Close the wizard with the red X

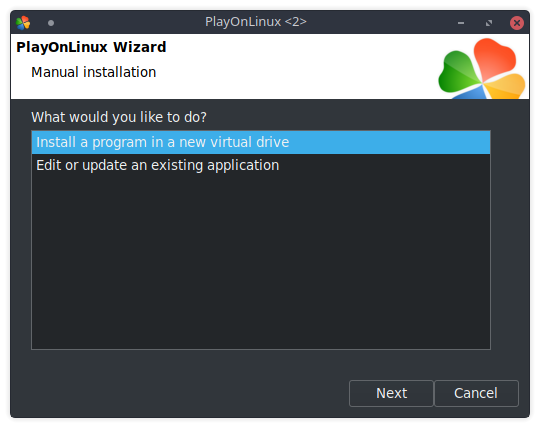[517, 23]
